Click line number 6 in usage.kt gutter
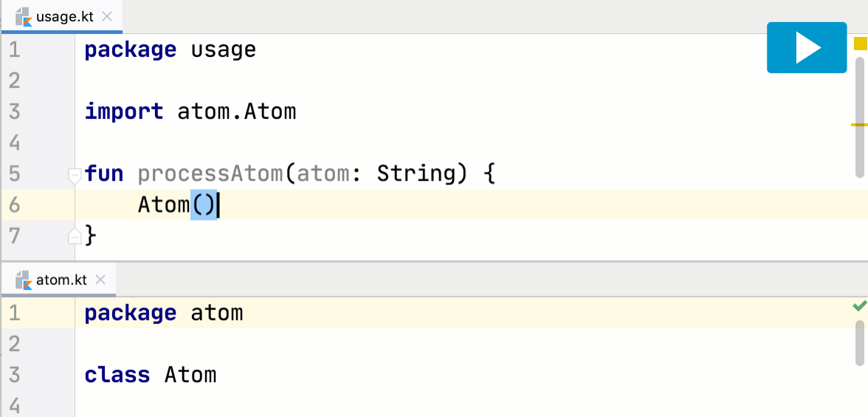 click(x=15, y=205)
